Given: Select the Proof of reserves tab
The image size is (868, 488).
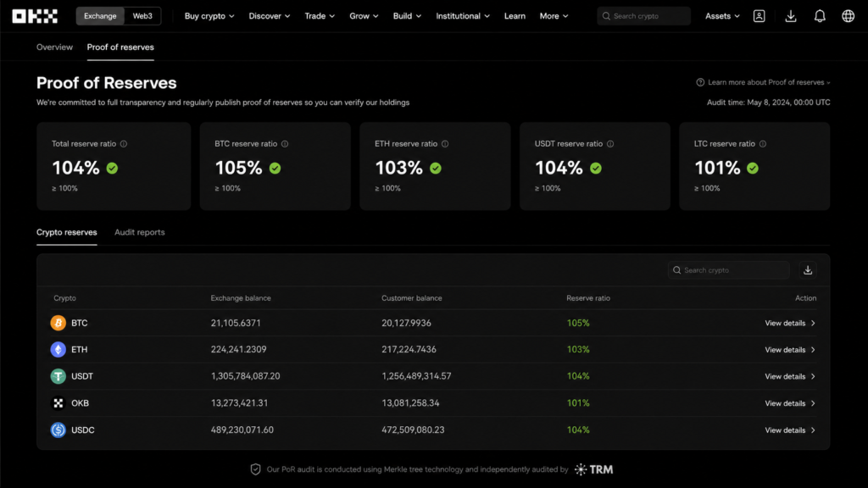Looking at the screenshot, I should (120, 47).
